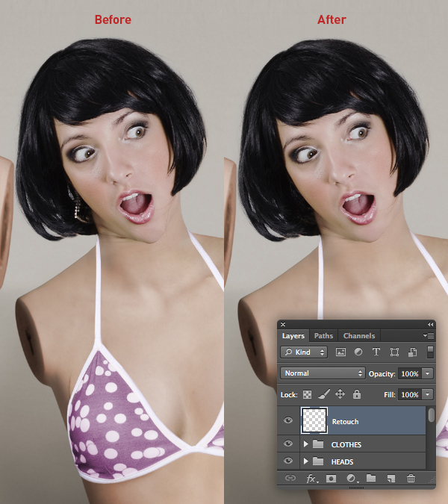The height and width of the screenshot is (504, 448).
Task: Filter for shape layers icon
Action: pos(394,352)
